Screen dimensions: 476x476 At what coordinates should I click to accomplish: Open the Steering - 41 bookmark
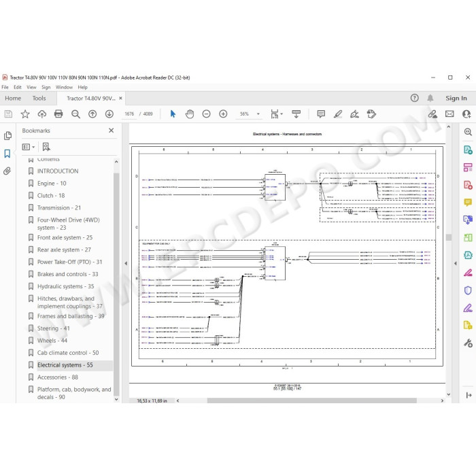[x=54, y=328]
